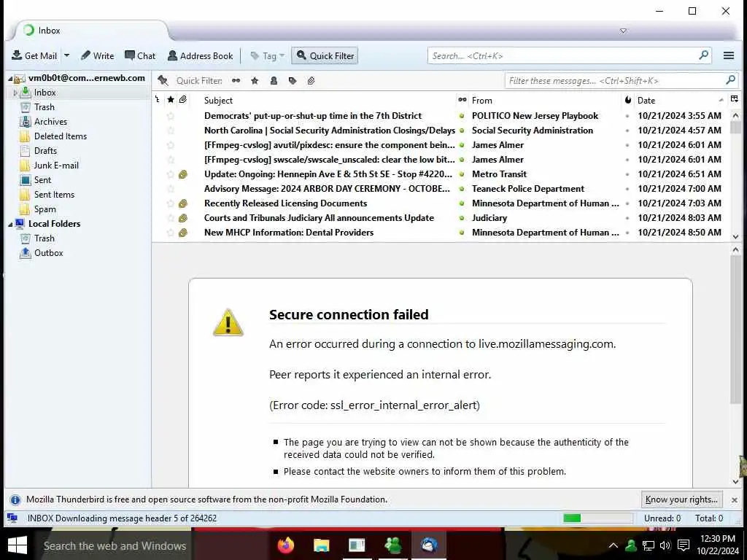Star the Recently Released Licensing Documents message
Viewport: 747px width, 560px height.
(171, 203)
